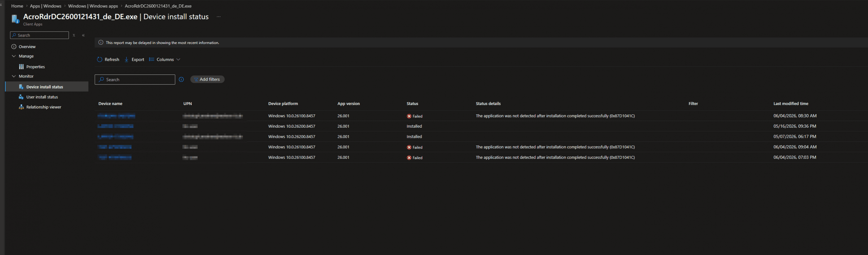Open device link in 09:36 PM row
Viewport: 868px width, 255px height.
115,126
